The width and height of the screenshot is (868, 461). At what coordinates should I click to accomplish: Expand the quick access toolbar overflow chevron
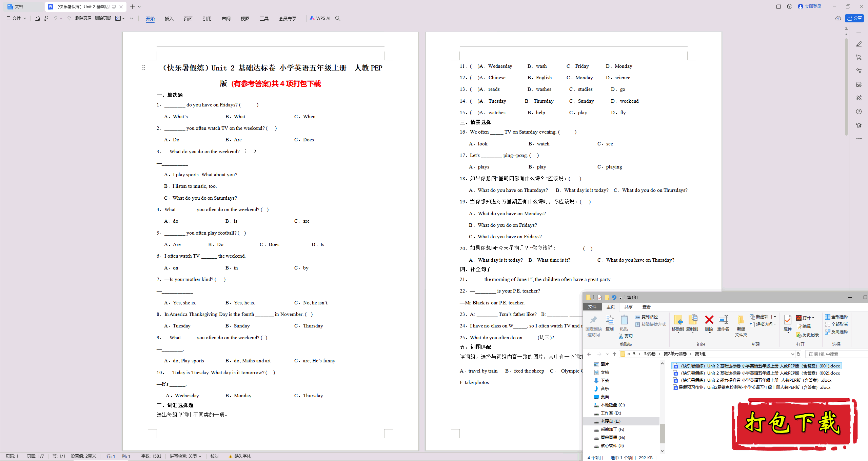click(132, 18)
